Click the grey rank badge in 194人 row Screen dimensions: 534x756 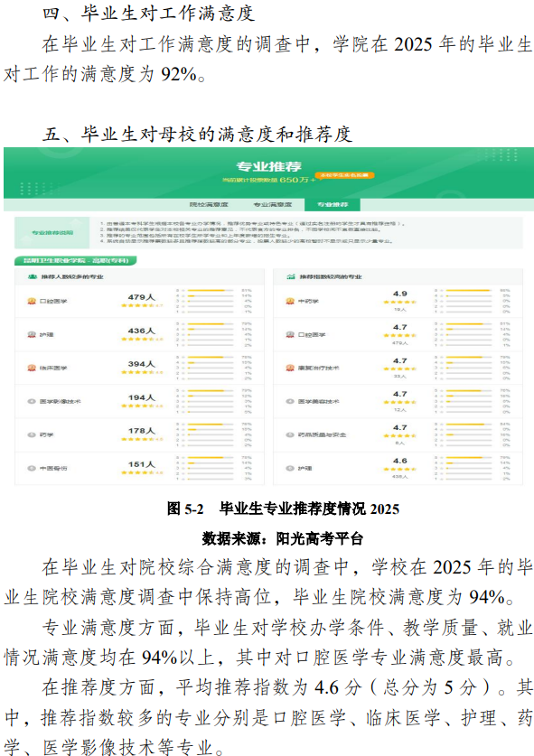coord(32,401)
